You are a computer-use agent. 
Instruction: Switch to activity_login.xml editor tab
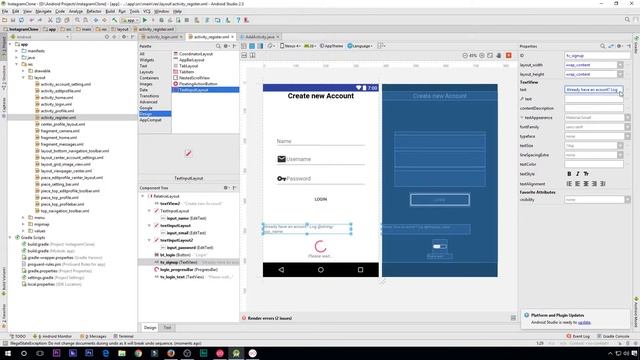[162, 37]
